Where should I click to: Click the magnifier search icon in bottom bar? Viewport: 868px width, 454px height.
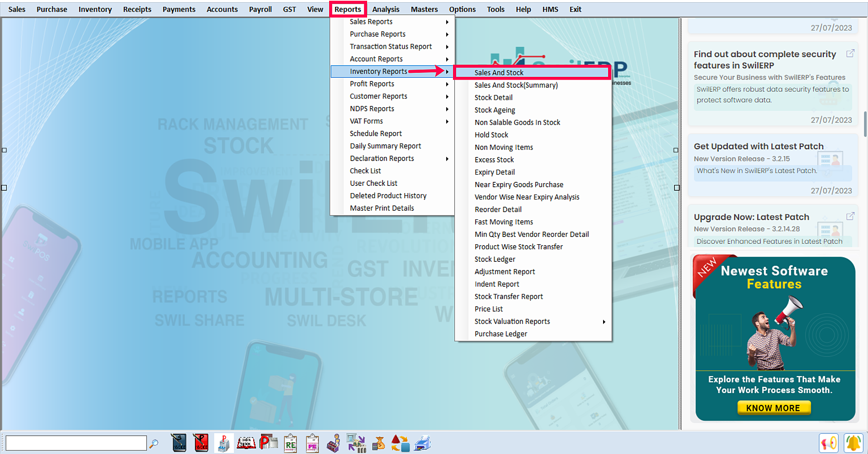pyautogui.click(x=154, y=444)
